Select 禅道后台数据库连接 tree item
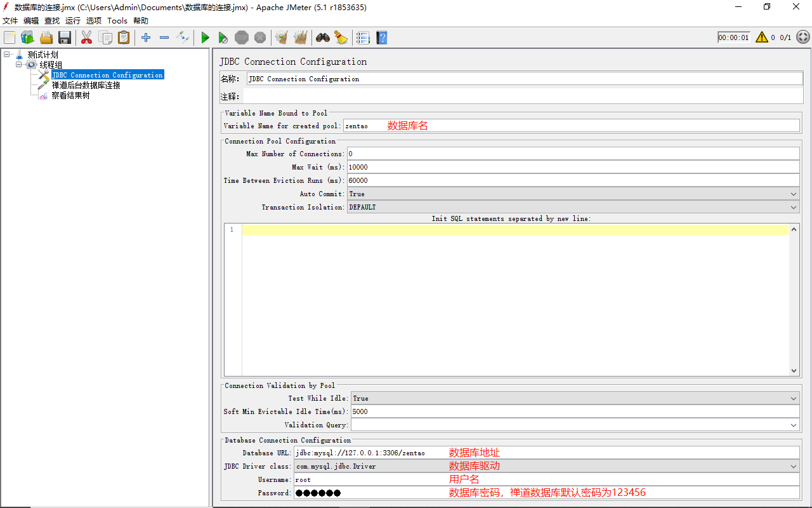The image size is (812, 508). point(86,85)
